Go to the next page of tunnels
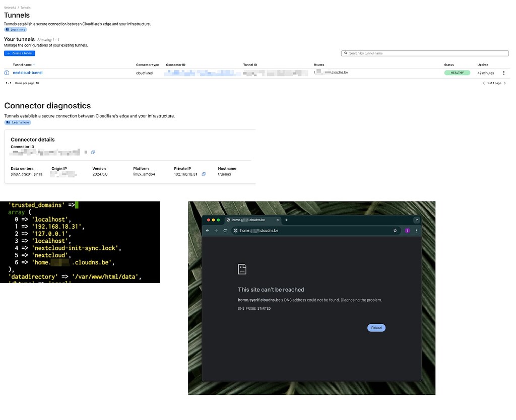This screenshot has width=516, height=420. [505, 83]
